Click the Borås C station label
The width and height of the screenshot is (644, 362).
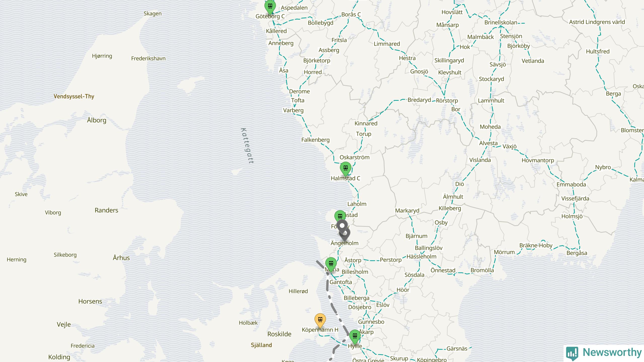pos(351,15)
